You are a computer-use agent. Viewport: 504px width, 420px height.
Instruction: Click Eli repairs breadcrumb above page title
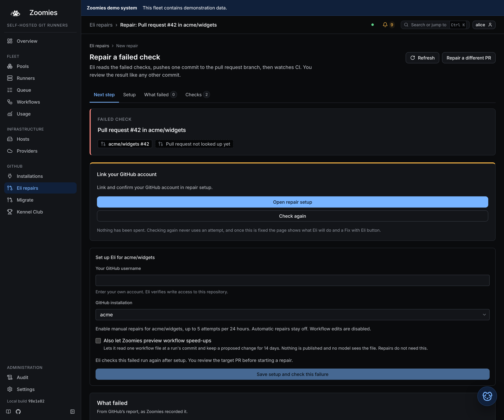point(99,46)
